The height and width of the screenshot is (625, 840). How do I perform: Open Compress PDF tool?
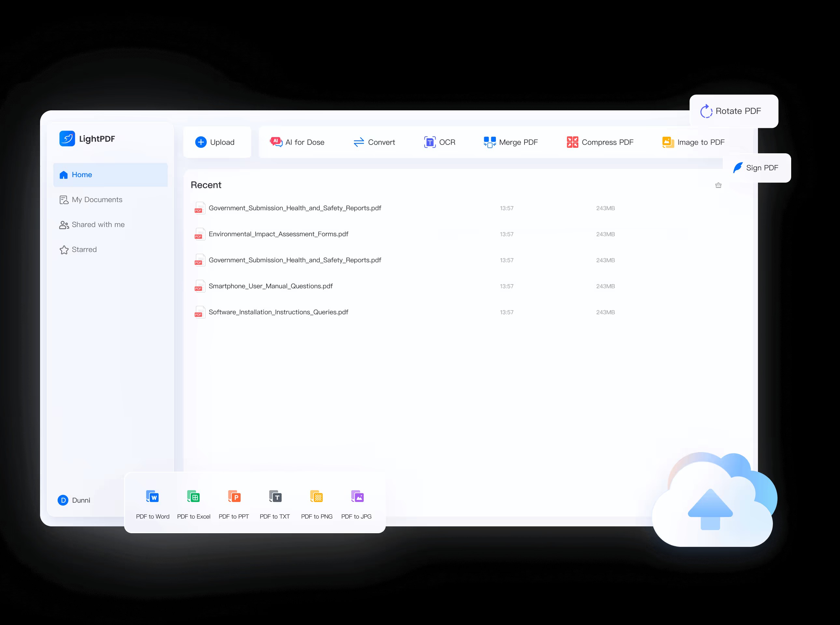(x=600, y=142)
